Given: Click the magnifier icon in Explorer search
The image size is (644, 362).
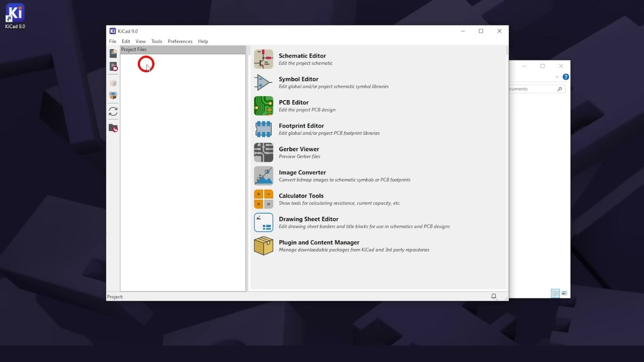Looking at the screenshot, I should click(x=559, y=89).
